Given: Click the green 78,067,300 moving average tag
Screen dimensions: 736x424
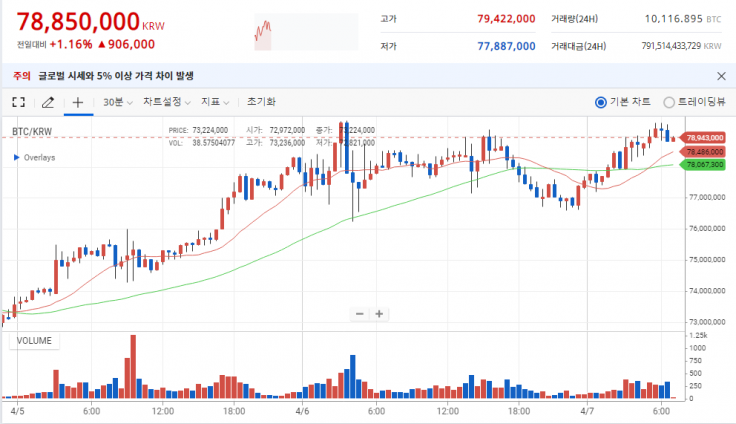Looking at the screenshot, I should click(704, 163).
